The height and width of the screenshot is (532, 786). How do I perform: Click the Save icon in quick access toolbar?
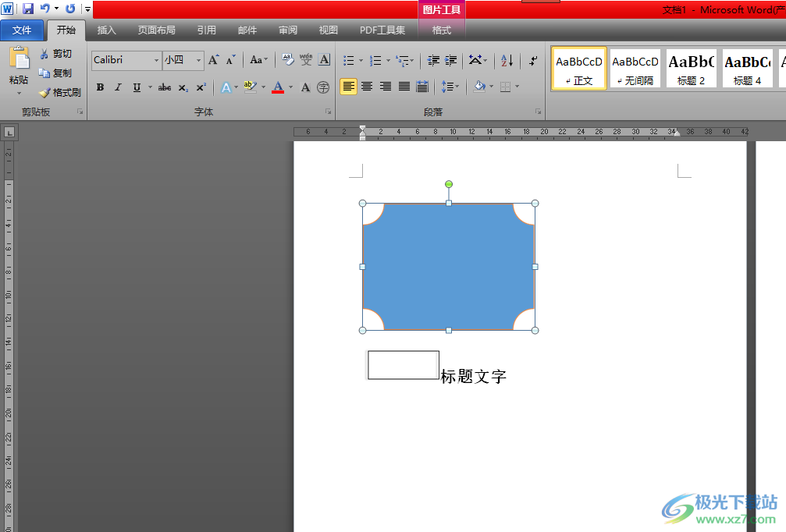click(28, 9)
